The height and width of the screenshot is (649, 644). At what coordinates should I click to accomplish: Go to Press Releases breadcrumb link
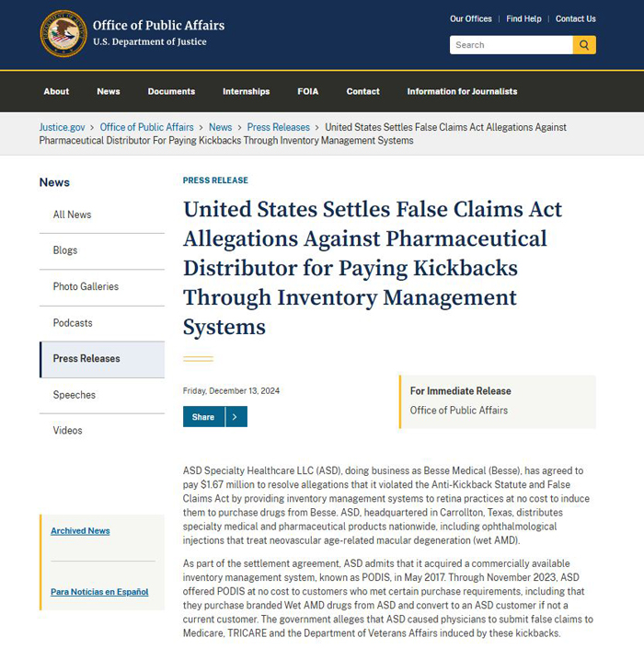click(279, 127)
